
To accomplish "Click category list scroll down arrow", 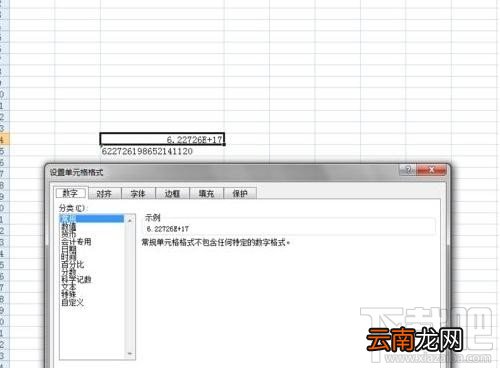I will coord(130,354).
